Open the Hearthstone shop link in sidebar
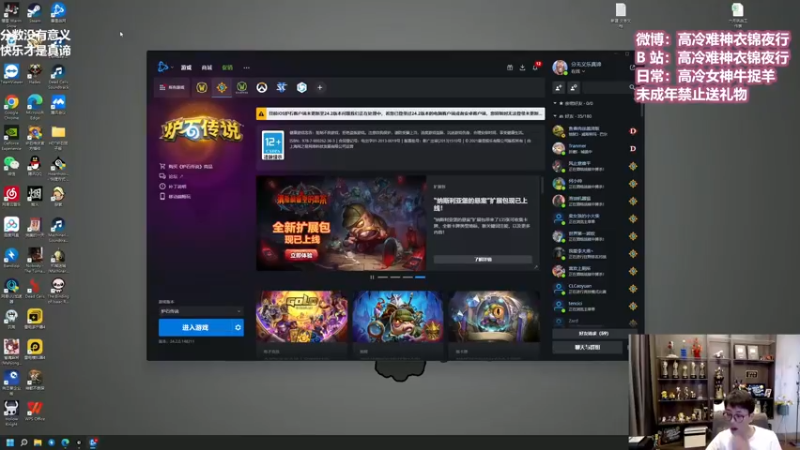This screenshot has width=800, height=450. (186, 166)
